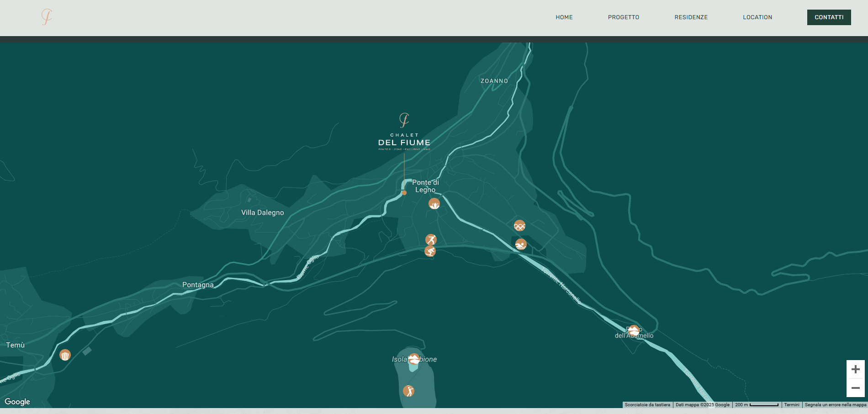
Task: Click the lotus spa map marker
Action: [x=434, y=204]
